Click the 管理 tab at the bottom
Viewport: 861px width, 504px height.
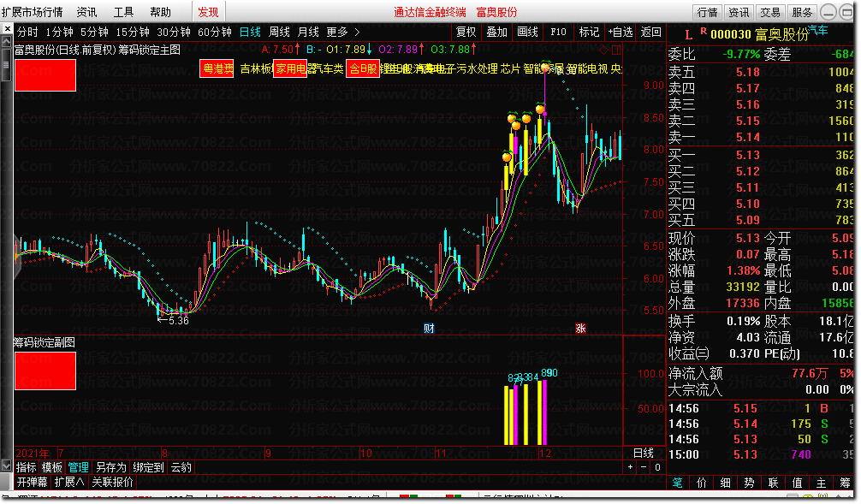click(78, 467)
